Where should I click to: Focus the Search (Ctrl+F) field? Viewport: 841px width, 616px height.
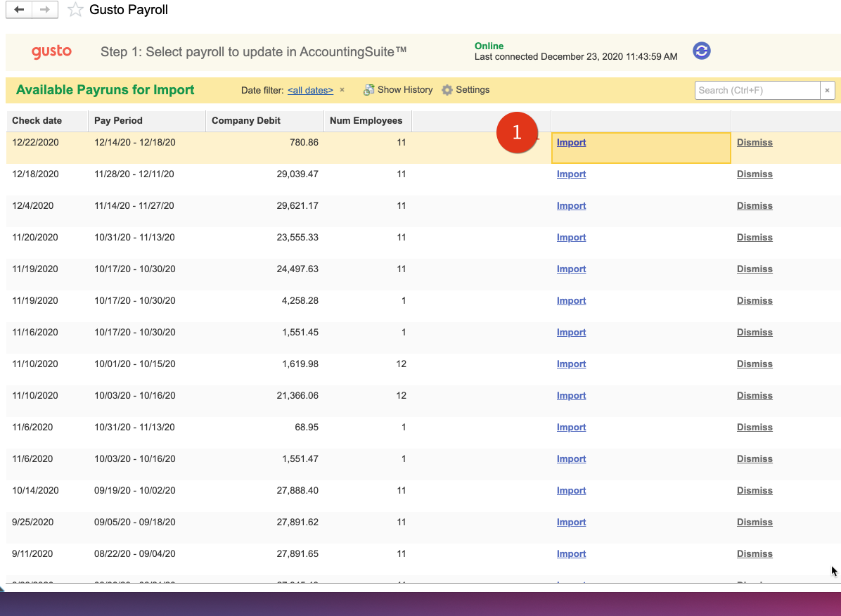coord(757,90)
